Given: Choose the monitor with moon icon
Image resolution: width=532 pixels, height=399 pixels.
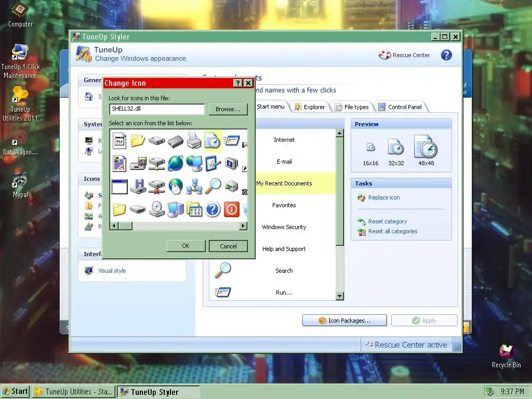Looking at the screenshot, I should (232, 164).
